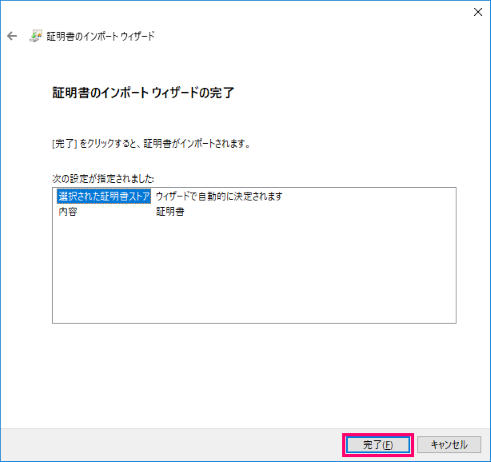Click the certificate import wizard icon

click(35, 36)
